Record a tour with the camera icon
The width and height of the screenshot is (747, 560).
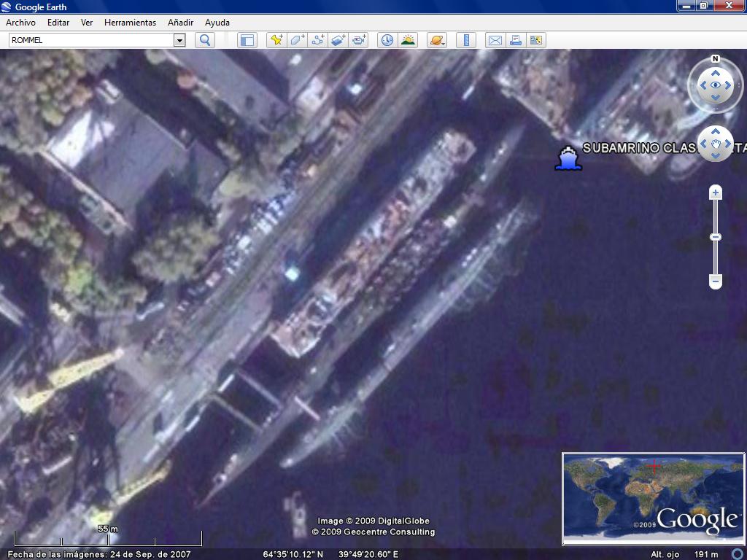[359, 40]
